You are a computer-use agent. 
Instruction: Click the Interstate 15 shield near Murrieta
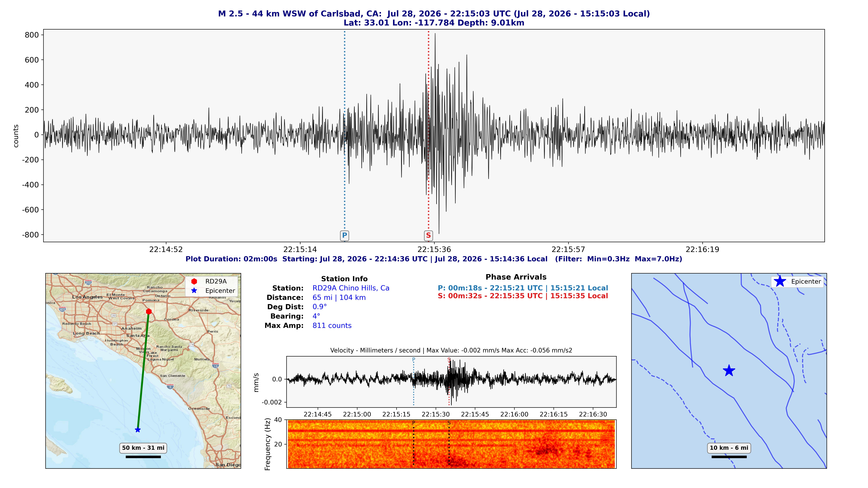(x=216, y=365)
